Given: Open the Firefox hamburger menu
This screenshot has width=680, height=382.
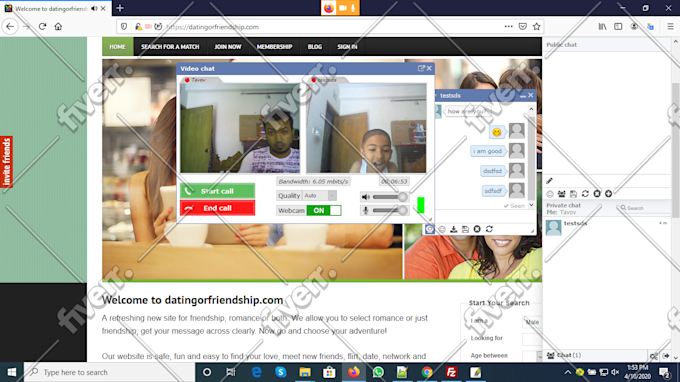Looking at the screenshot, I should (x=670, y=26).
